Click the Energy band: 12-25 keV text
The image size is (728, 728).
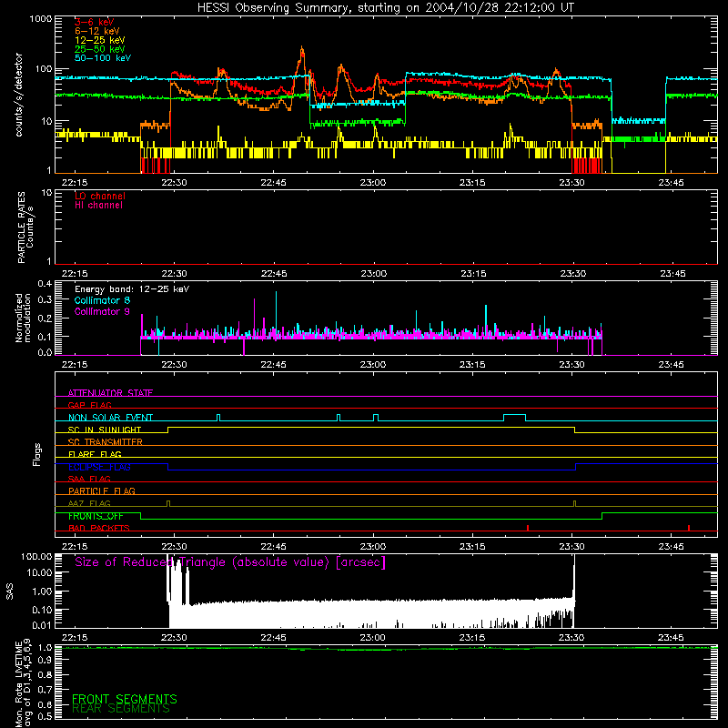(132, 289)
